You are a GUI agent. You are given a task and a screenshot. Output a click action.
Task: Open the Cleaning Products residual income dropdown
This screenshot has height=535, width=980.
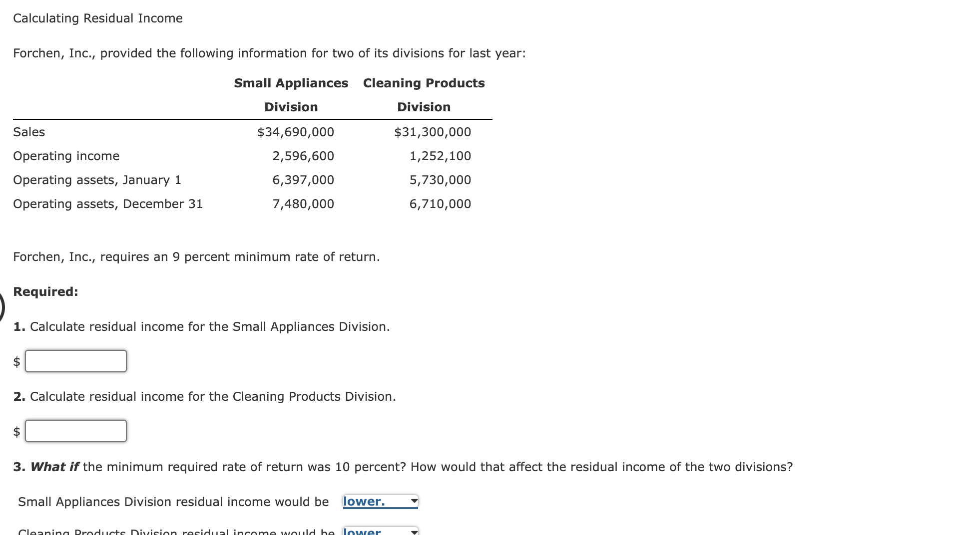point(380,532)
